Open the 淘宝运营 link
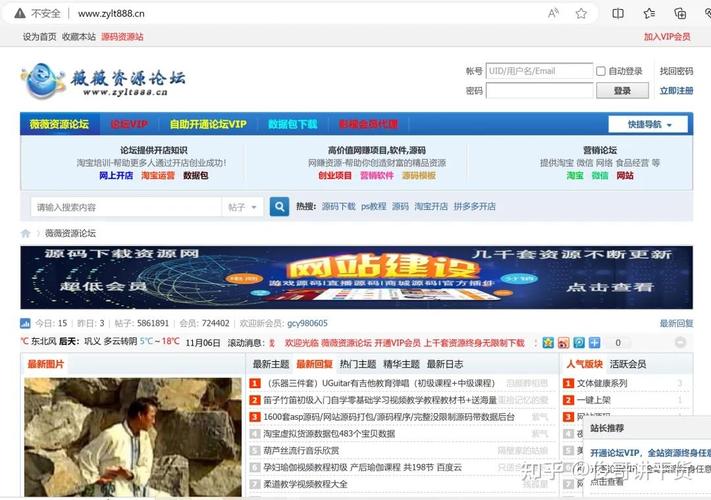711x500 pixels. (158, 175)
